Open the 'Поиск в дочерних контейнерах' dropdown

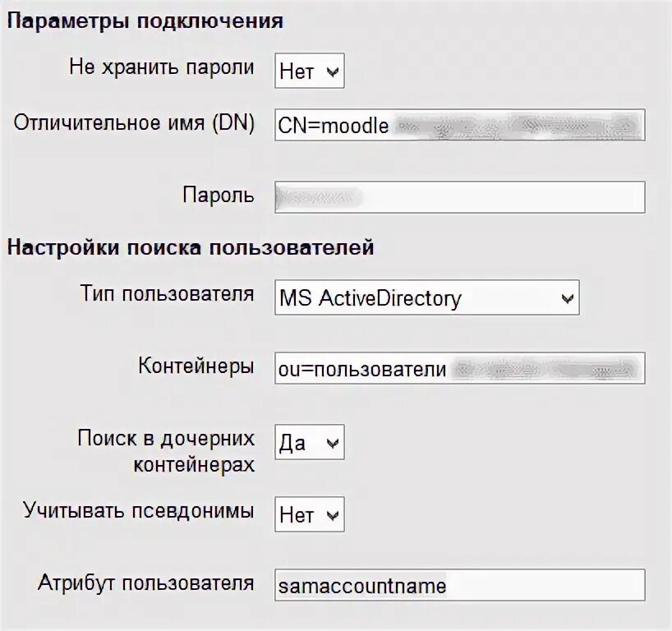coord(310,442)
